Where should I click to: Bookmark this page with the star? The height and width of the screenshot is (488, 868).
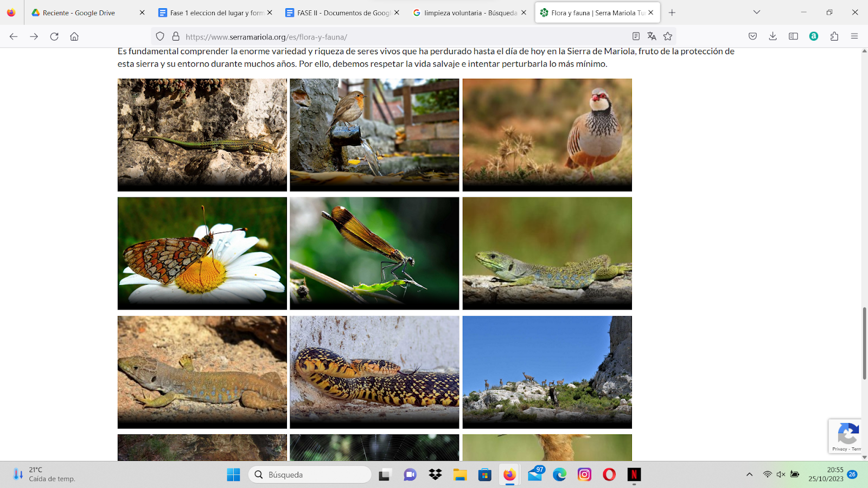point(668,36)
